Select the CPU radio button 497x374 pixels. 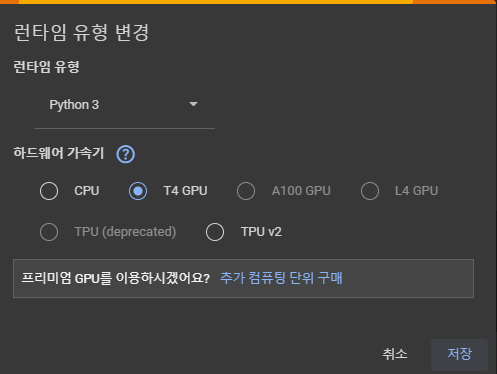[49, 191]
